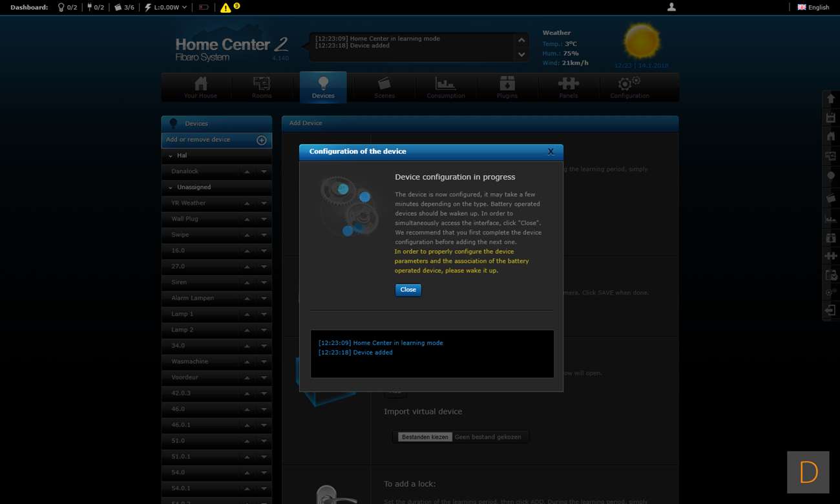Screen dimensions: 840x504
Task: Click right sidebar devices bulb icon
Action: pos(831,176)
